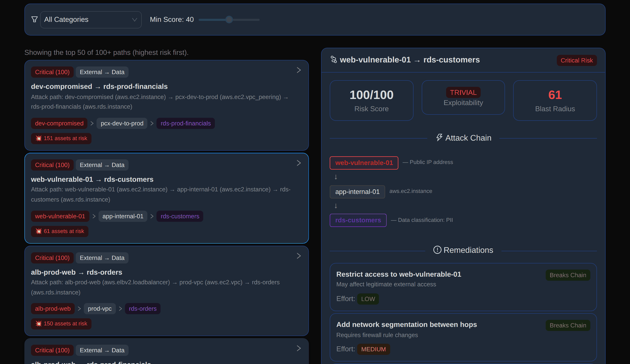This screenshot has width=630, height=364.
Task: Click the app-internal-01 chip in list card
Action: click(123, 216)
